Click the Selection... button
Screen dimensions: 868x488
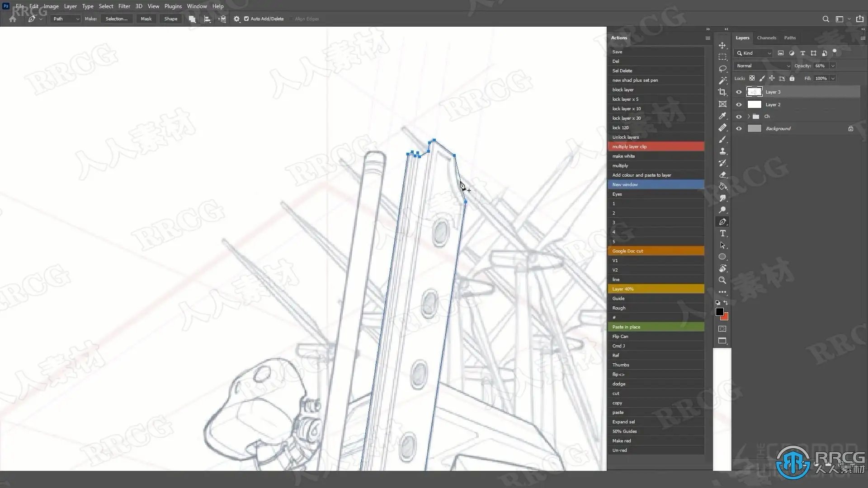coord(116,19)
